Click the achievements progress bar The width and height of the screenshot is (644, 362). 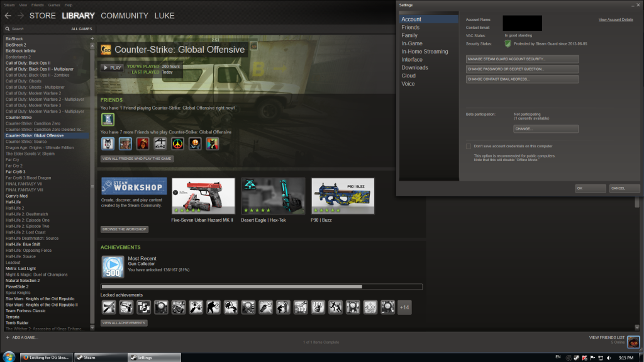point(261,286)
